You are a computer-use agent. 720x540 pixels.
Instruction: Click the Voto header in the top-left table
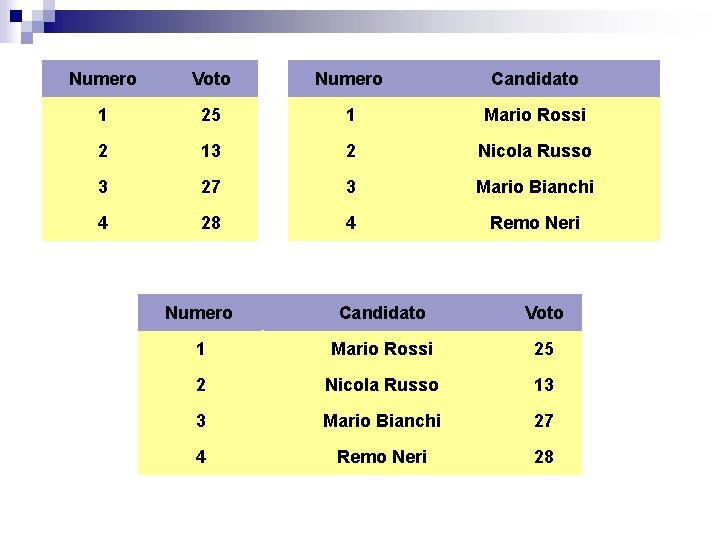211,79
